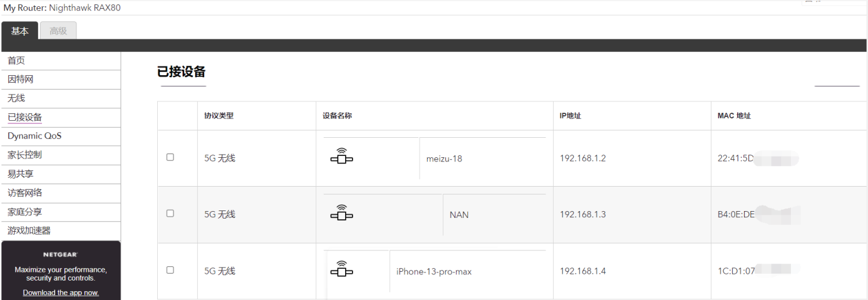Open 家长控制 in the sidebar

tap(25, 155)
